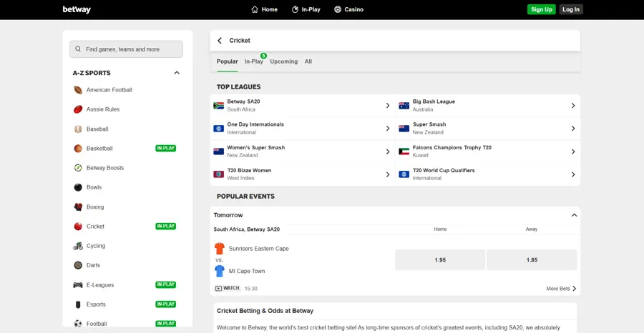Switch to the All tab
Screen dimensions: 644x333
click(308, 61)
